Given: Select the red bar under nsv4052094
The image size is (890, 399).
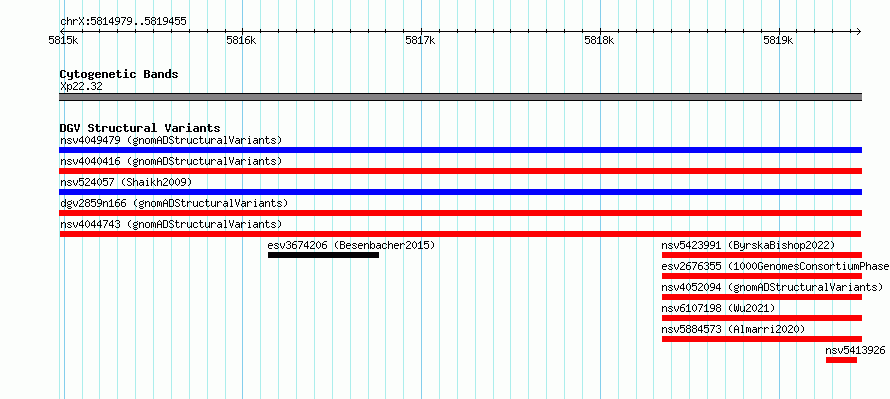Looking at the screenshot, I should [762, 297].
